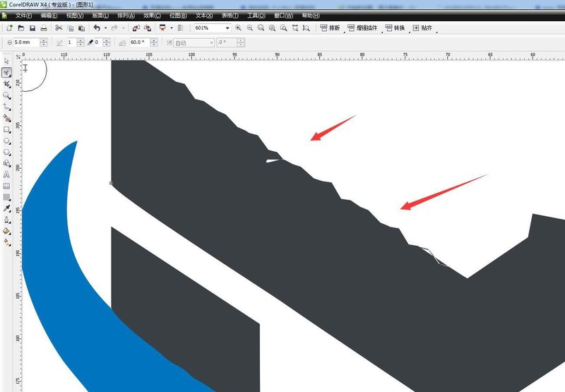The width and height of the screenshot is (565, 392).
Task: Select the Rectangle tool
Action: pos(6,129)
